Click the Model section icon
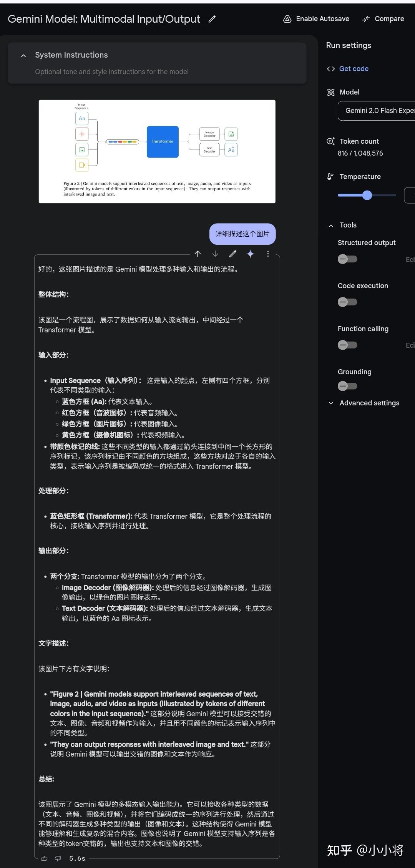This screenshot has height=868, width=415. pyautogui.click(x=331, y=92)
